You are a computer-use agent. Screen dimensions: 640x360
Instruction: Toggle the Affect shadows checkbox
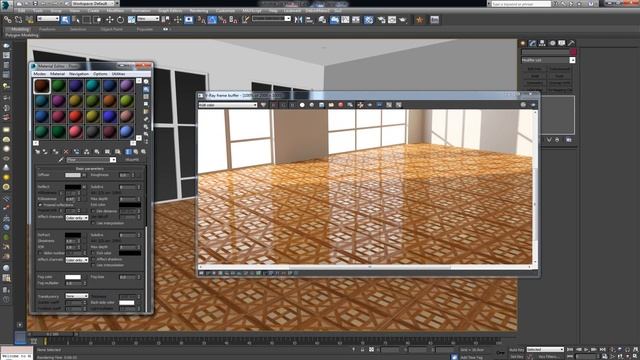[x=93, y=259]
